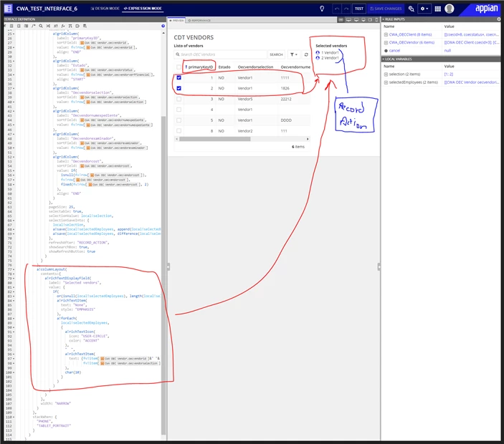Click the code editor vertical scrollbar

point(163,274)
